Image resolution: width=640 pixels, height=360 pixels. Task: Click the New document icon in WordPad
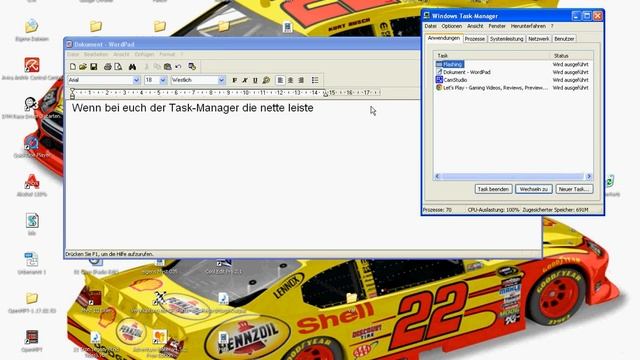[73, 67]
